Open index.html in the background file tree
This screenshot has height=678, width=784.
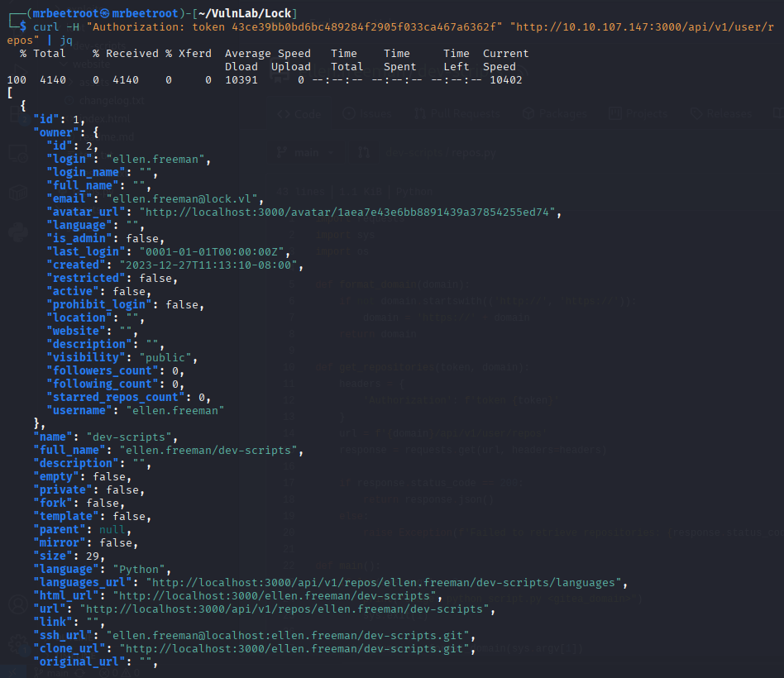pos(105,119)
